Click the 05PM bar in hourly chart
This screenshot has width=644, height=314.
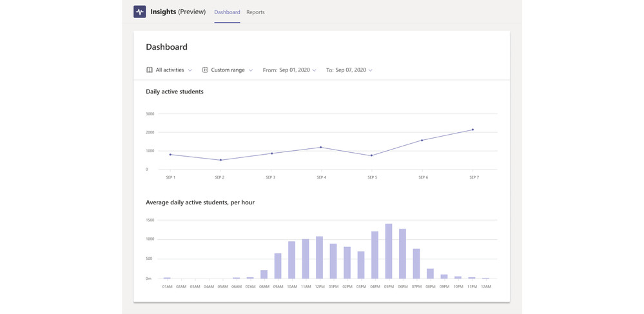(x=389, y=251)
